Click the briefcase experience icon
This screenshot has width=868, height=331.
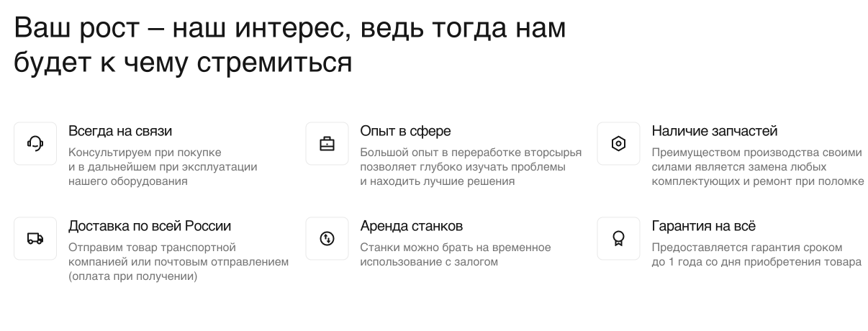click(327, 144)
